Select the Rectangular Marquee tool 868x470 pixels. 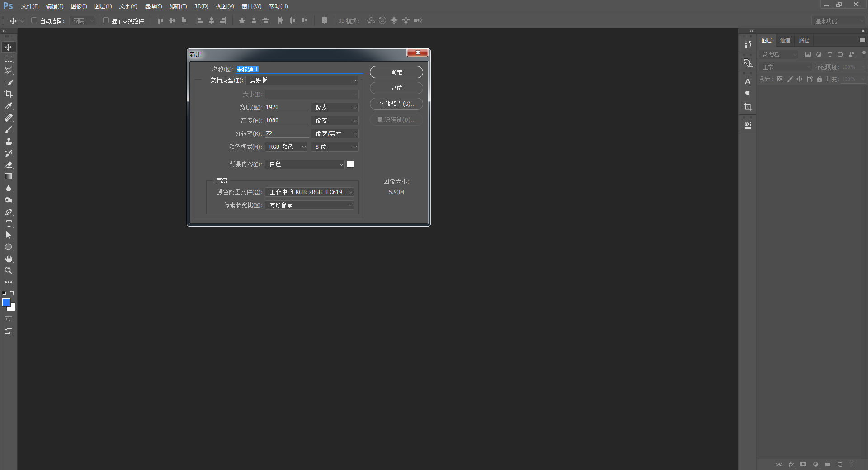point(9,59)
